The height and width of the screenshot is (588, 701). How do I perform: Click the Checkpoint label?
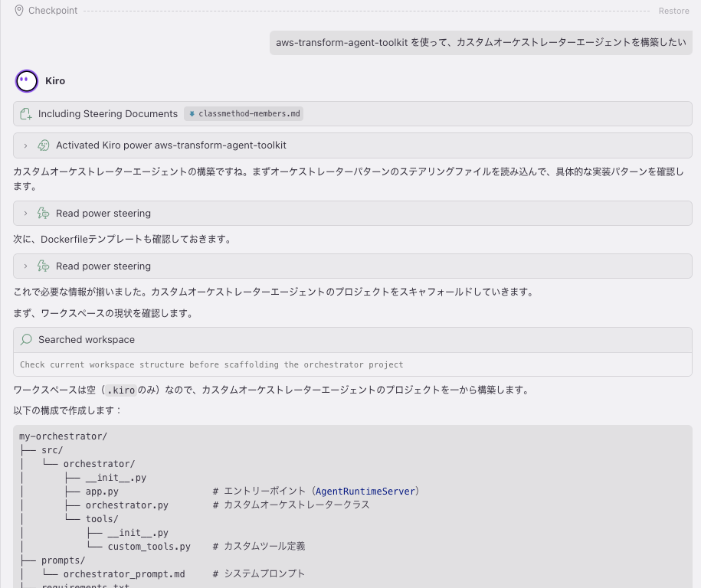[53, 10]
